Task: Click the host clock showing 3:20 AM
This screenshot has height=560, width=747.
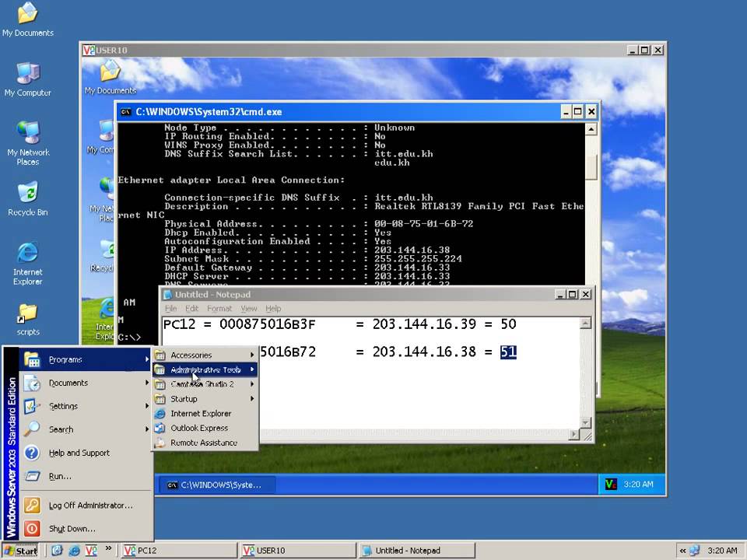Action: (722, 551)
